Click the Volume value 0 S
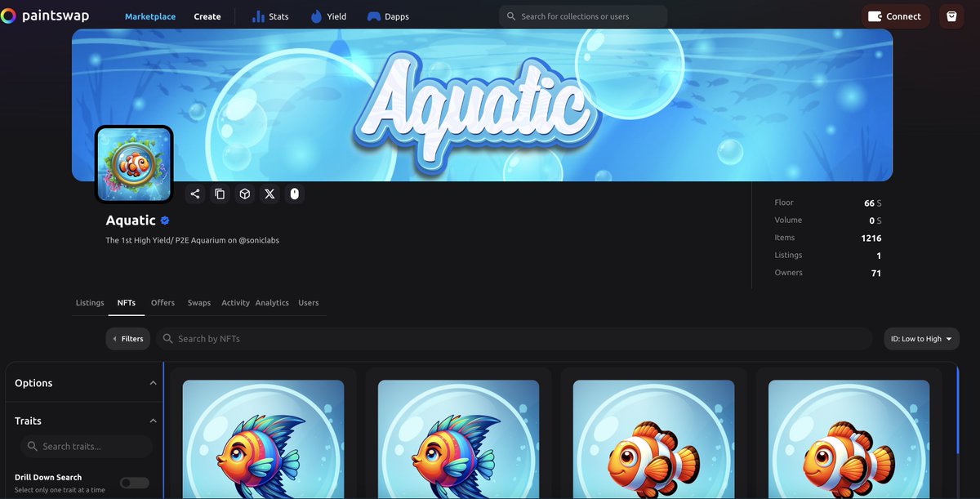Image resolution: width=980 pixels, height=499 pixels. pyautogui.click(x=875, y=221)
